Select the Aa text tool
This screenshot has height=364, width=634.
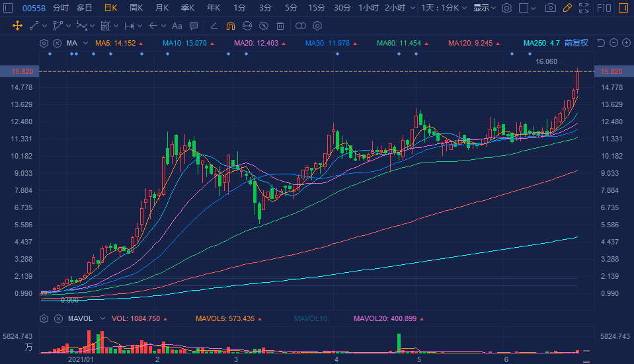(x=177, y=26)
